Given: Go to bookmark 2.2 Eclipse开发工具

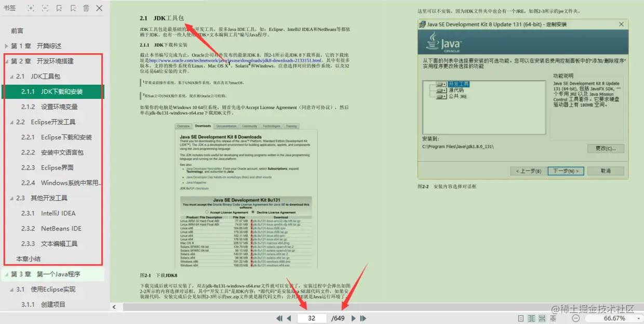Looking at the screenshot, I should [x=46, y=122].
